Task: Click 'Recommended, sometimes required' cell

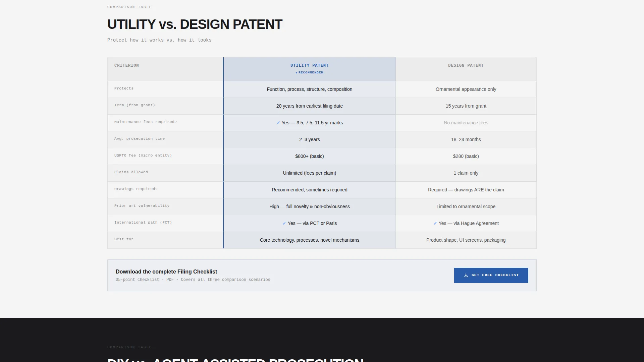Action: click(309, 190)
